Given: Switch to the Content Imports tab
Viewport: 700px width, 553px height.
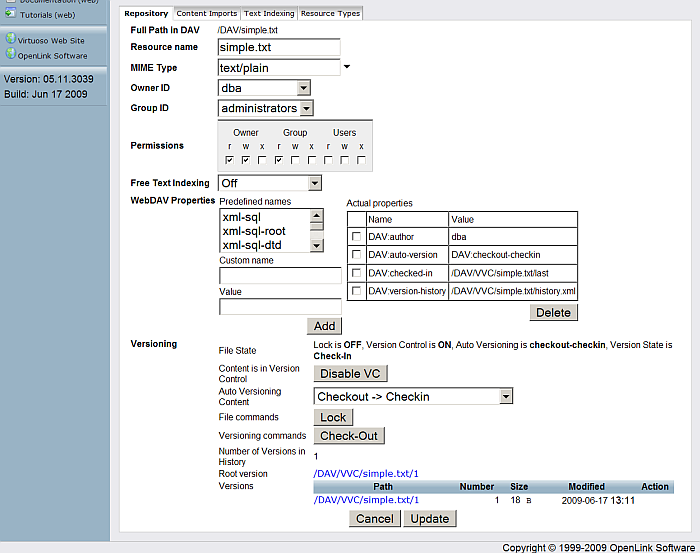Looking at the screenshot, I should [207, 14].
